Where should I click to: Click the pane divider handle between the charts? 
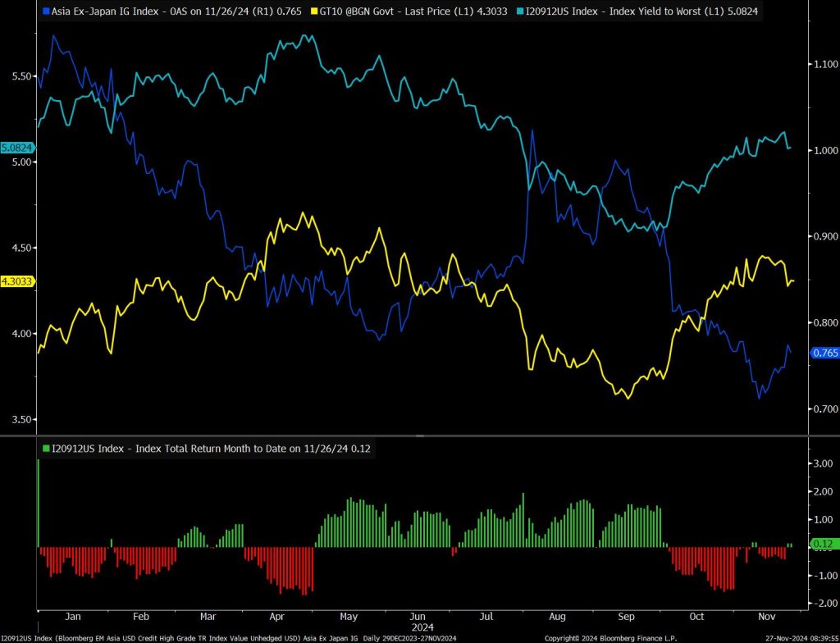point(420,436)
